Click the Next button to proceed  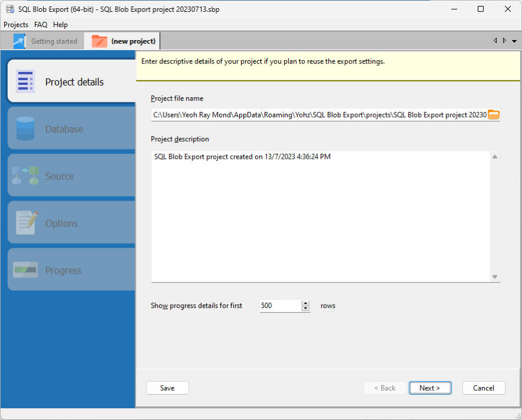(x=430, y=388)
